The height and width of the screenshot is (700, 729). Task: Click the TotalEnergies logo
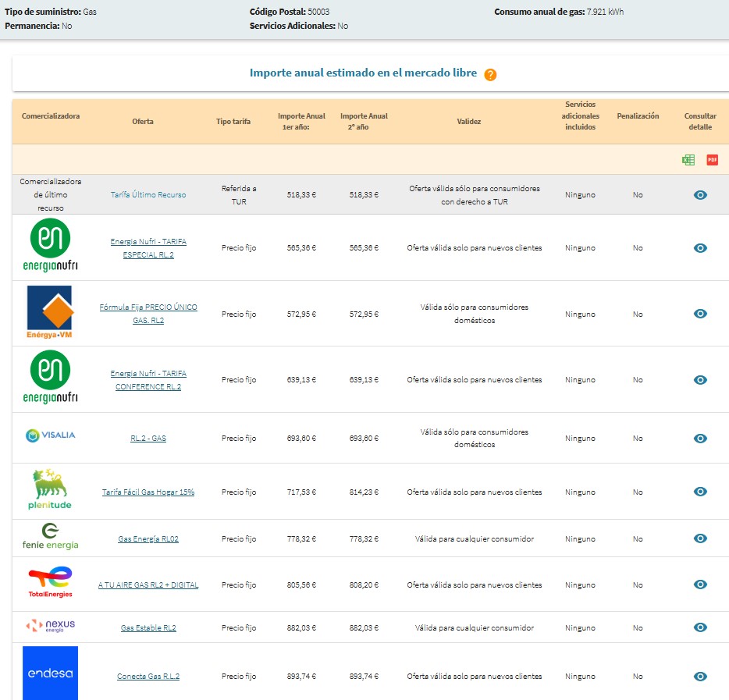pyautogui.click(x=50, y=582)
